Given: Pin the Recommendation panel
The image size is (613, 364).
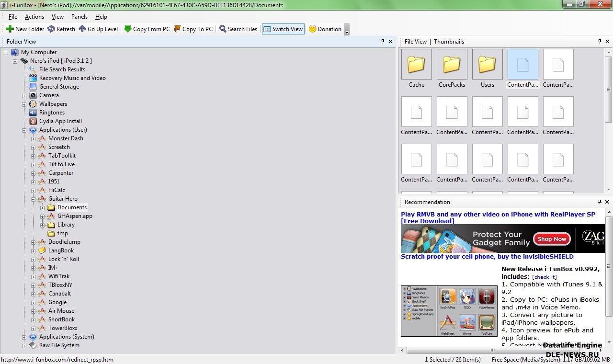Looking at the screenshot, I should pos(600,202).
